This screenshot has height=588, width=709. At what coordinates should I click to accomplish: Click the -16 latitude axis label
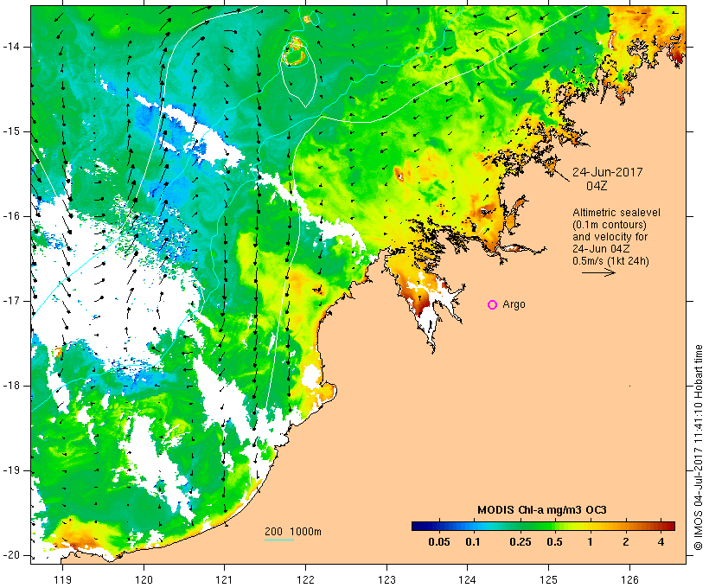(x=10, y=216)
